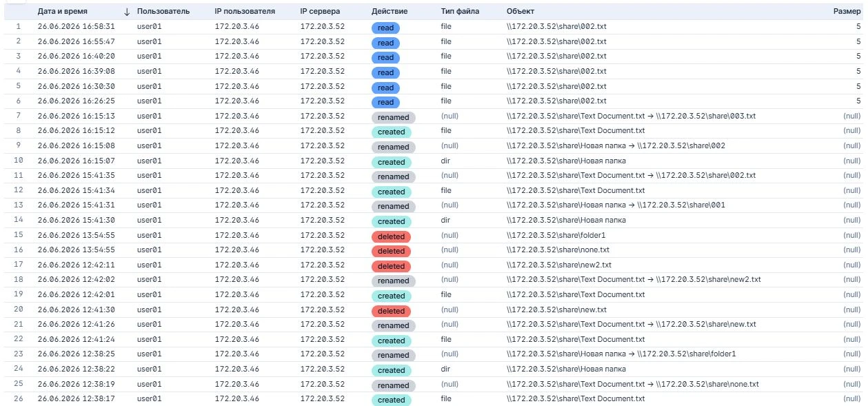Click object path renaming Новая папка to folder1
This screenshot has width=868, height=406.
click(x=621, y=354)
